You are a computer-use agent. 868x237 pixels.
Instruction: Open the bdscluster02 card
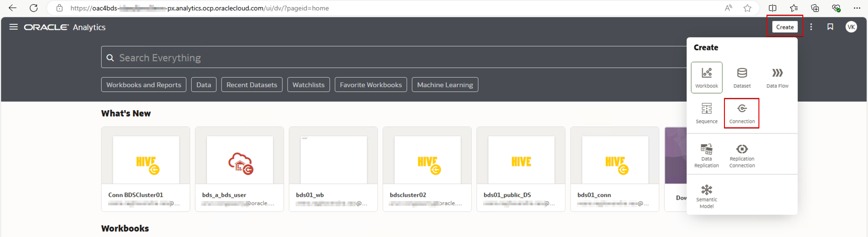click(427, 169)
